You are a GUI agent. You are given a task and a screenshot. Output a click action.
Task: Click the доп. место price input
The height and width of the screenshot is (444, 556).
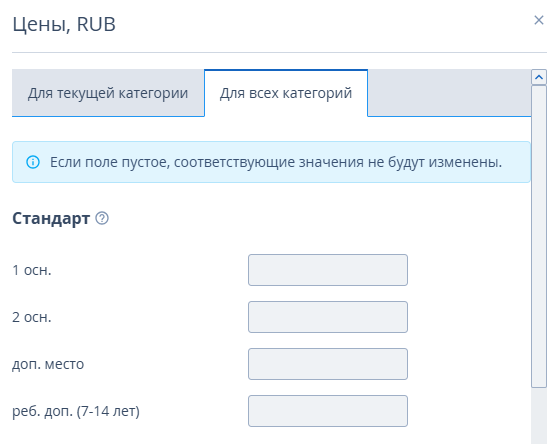pos(328,364)
